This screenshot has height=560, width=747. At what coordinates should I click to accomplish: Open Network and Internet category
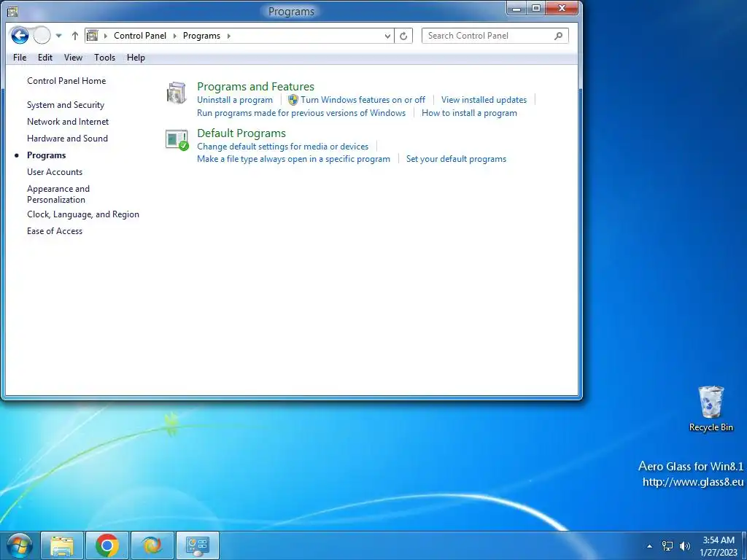[68, 122]
